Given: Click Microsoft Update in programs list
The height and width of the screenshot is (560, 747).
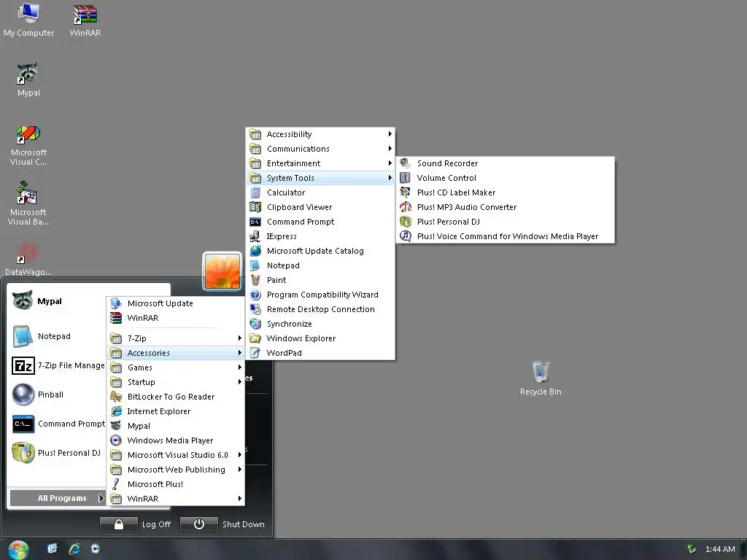Looking at the screenshot, I should pos(176,303).
